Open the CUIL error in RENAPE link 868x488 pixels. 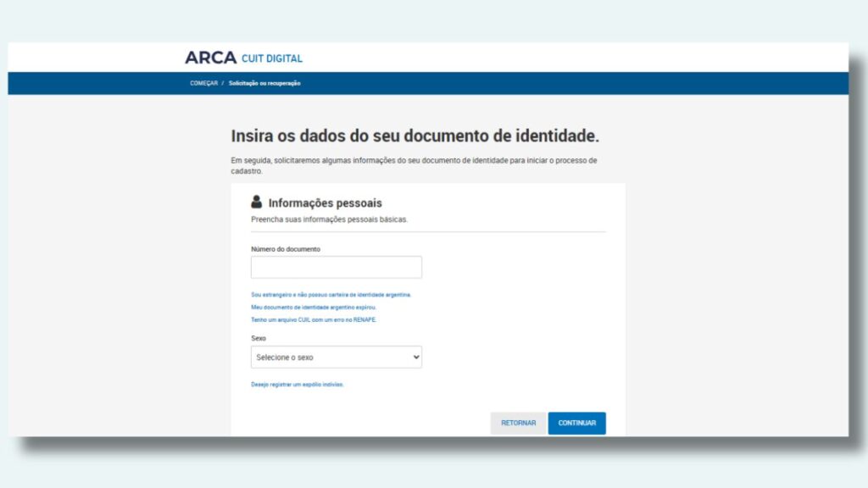pos(313,319)
